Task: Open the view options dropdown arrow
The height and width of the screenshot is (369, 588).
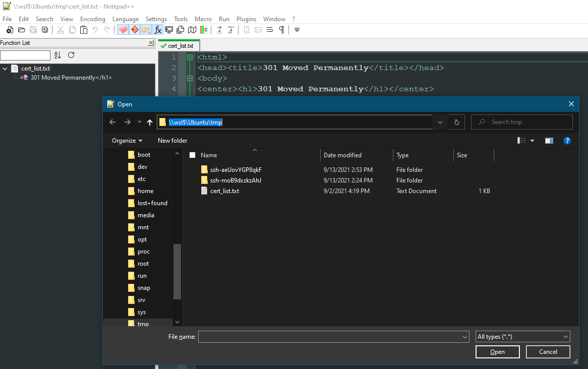Action: point(532,141)
